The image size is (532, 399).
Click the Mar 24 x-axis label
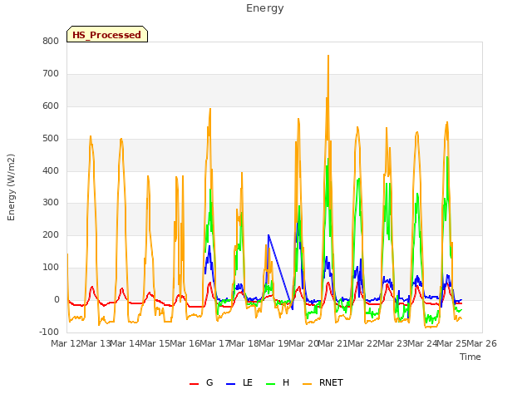click(422, 343)
